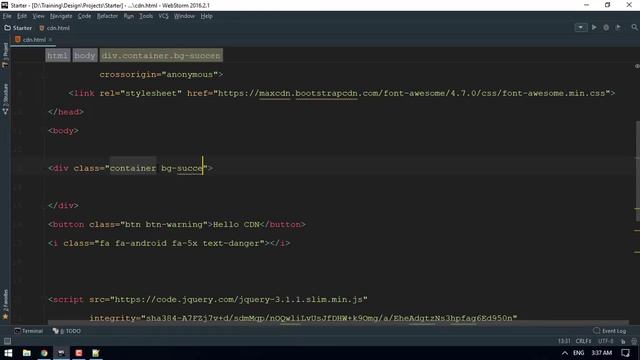Toggle tool window bars icon in status bar
640x360 pixels.
coord(7,341)
